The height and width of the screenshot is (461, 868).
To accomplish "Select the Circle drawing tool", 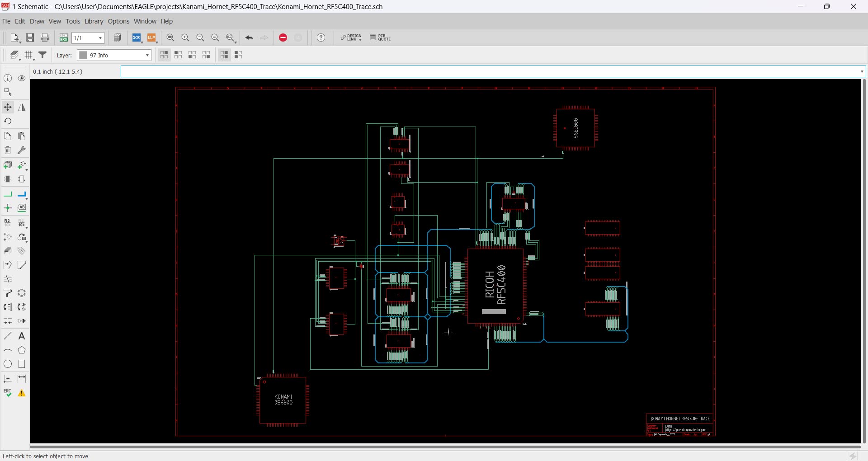I will (x=8, y=364).
